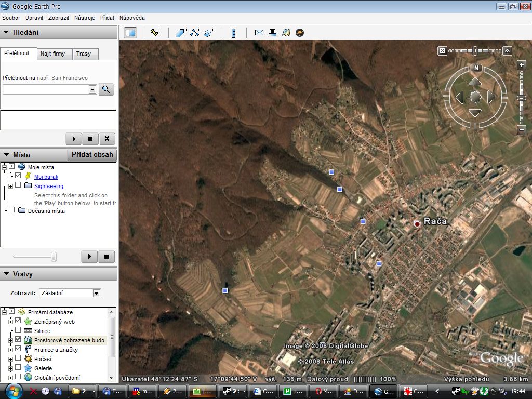Image resolution: width=532 pixels, height=399 pixels.
Task: Click the Show in Google Maps icon
Action: pos(286,33)
